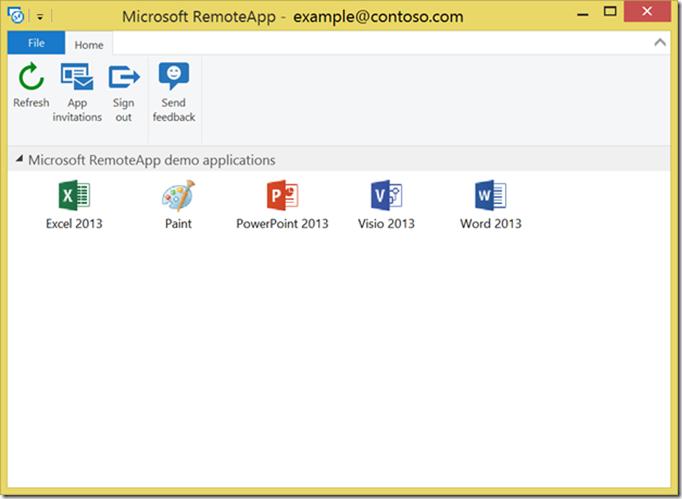Maximize the RemoteApp window

tap(610, 12)
